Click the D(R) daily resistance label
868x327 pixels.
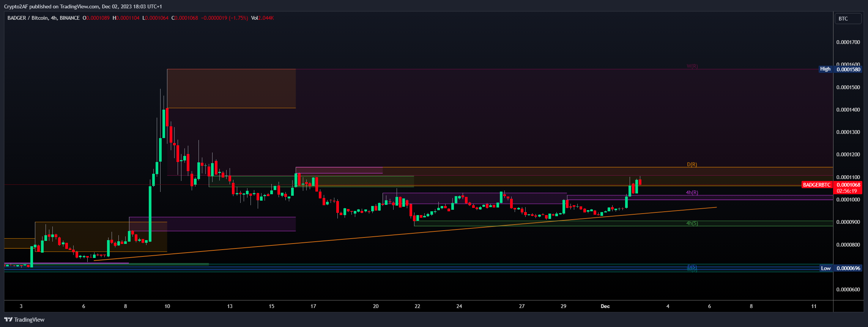pyautogui.click(x=692, y=164)
